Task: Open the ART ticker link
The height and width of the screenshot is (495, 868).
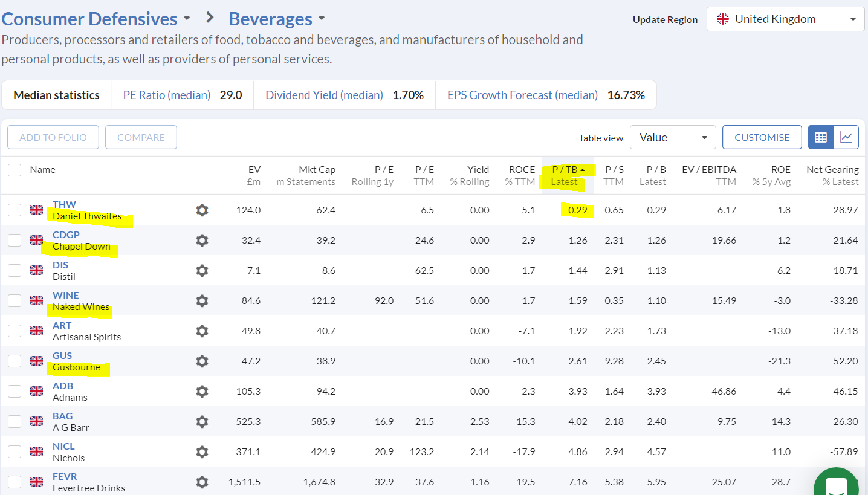Action: pos(62,325)
